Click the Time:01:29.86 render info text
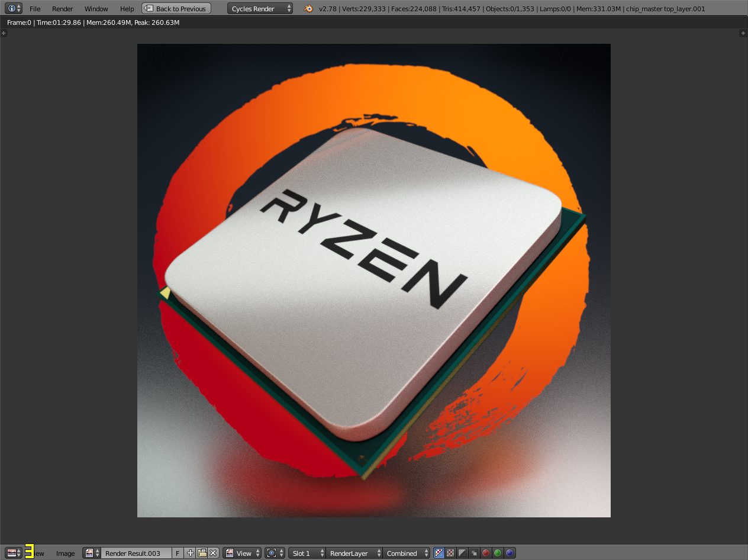Screen dimensions: 748x560 coord(59,22)
